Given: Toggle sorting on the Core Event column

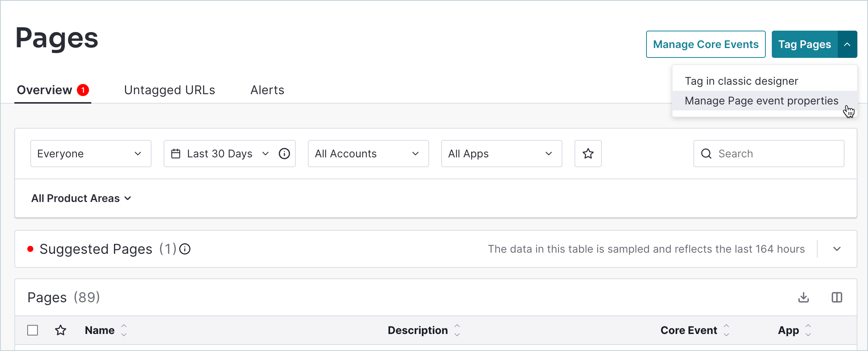Looking at the screenshot, I should pyautogui.click(x=727, y=330).
